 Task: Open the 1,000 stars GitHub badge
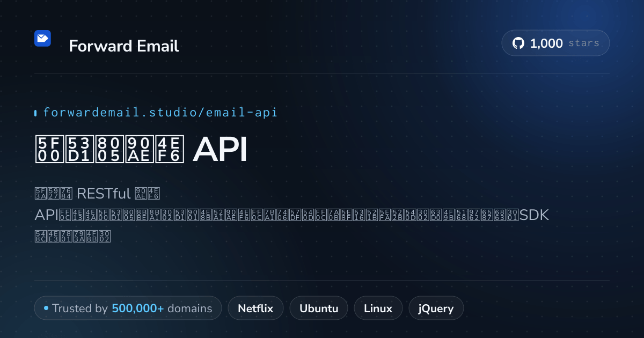pos(555,43)
